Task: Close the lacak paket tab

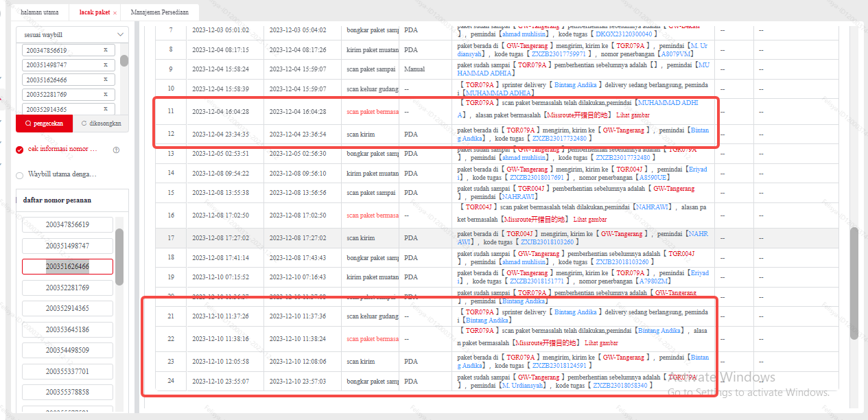Action: [x=115, y=13]
